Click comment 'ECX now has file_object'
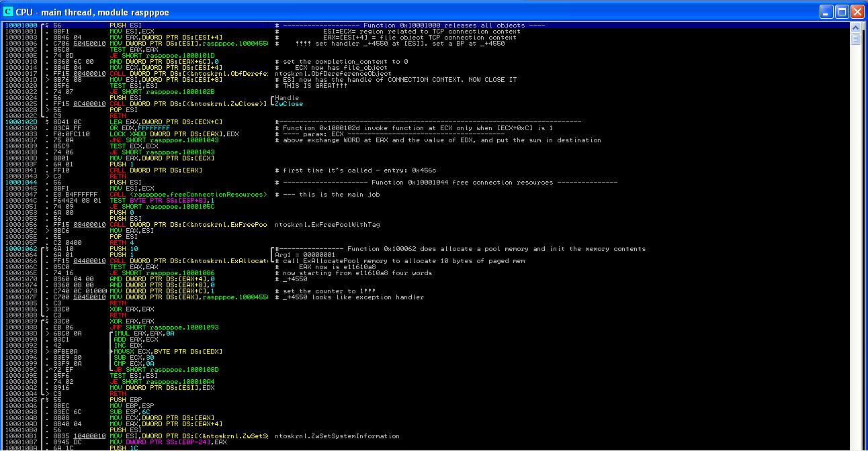Screen dimensions: 868x451 coord(341,68)
